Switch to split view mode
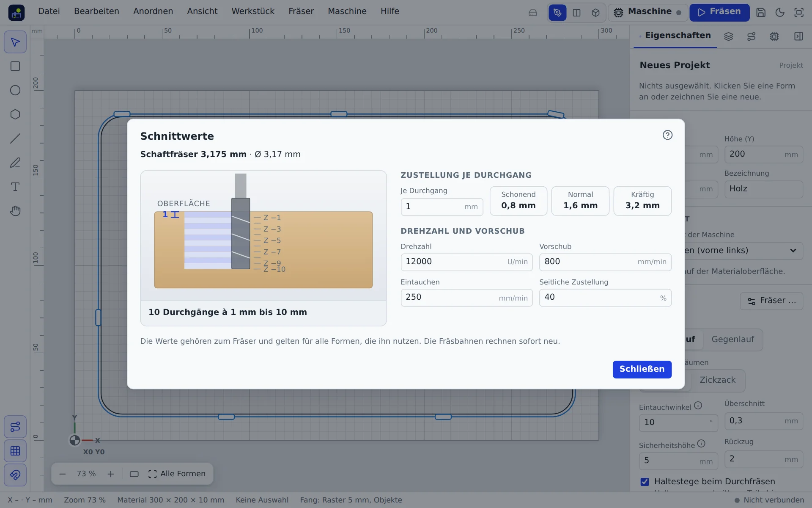Image resolution: width=812 pixels, height=508 pixels. [x=576, y=13]
